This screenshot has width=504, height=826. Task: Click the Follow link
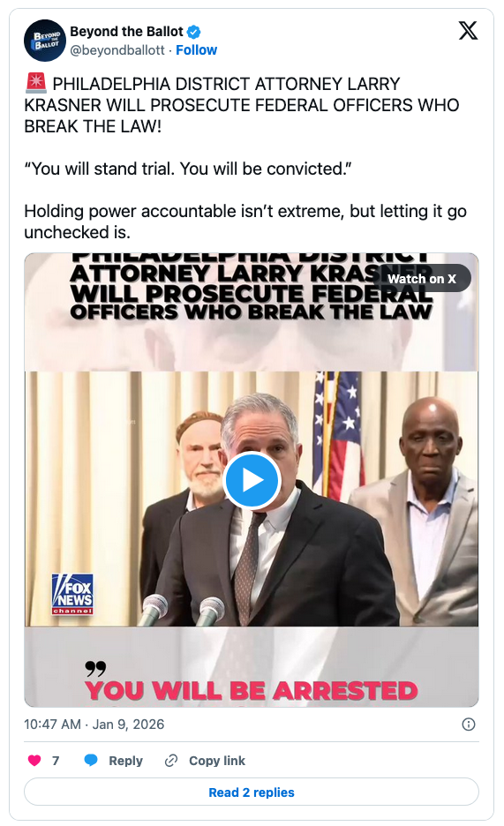[x=196, y=50]
